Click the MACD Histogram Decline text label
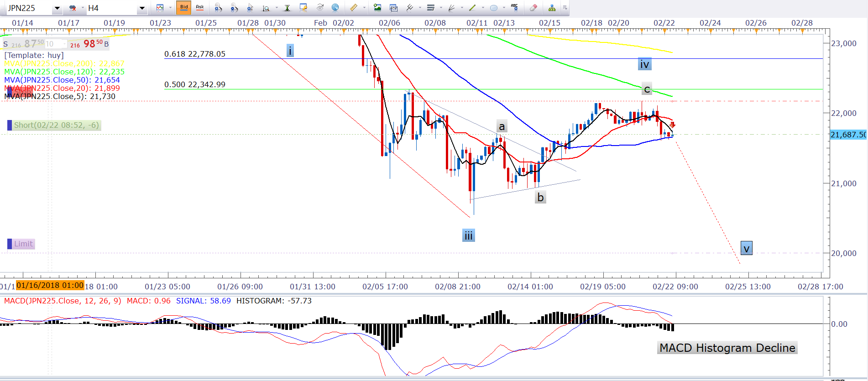This screenshot has height=381, width=868. tap(727, 348)
